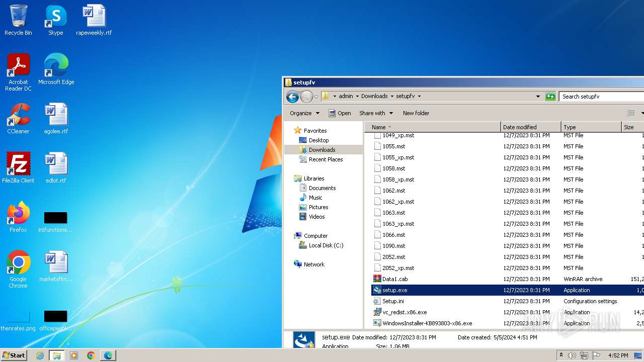Open the Share with dropdown
This screenshot has width=644, height=362.
point(376,113)
